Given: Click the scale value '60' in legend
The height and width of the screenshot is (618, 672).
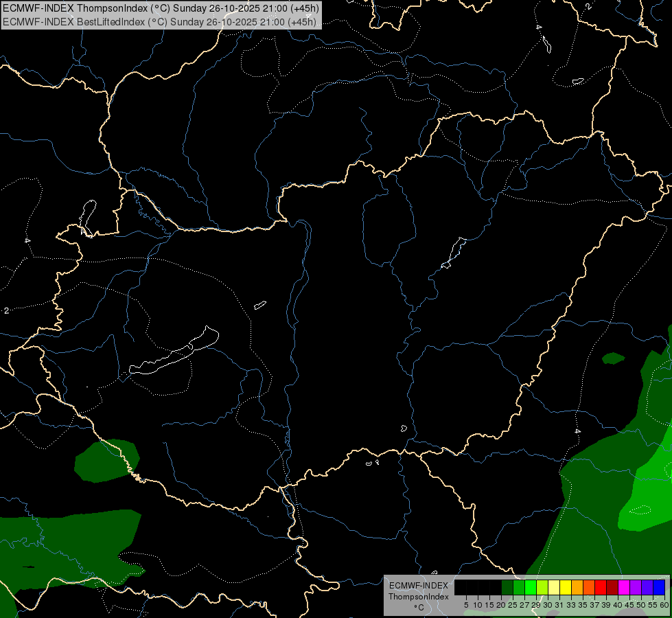Looking at the screenshot, I should 664,605.
